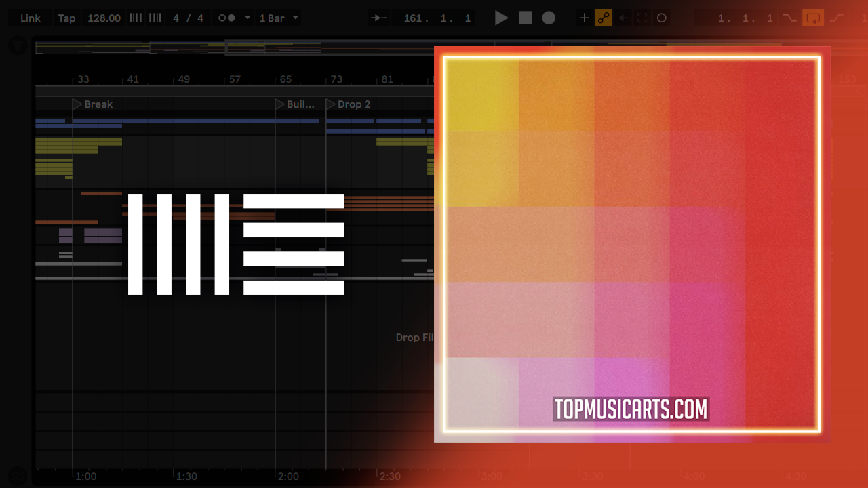The image size is (868, 488).
Task: Click the Capture MIDI icon
Action: click(642, 18)
